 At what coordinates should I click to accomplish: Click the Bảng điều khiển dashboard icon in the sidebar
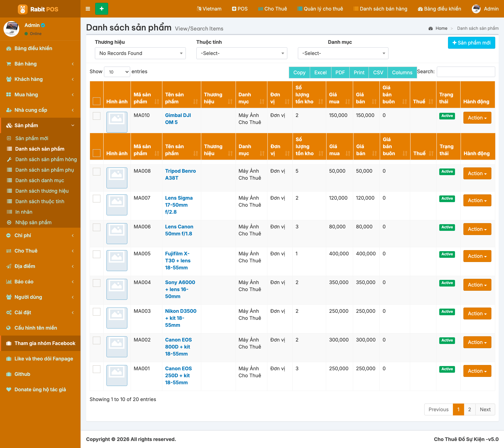pos(9,48)
